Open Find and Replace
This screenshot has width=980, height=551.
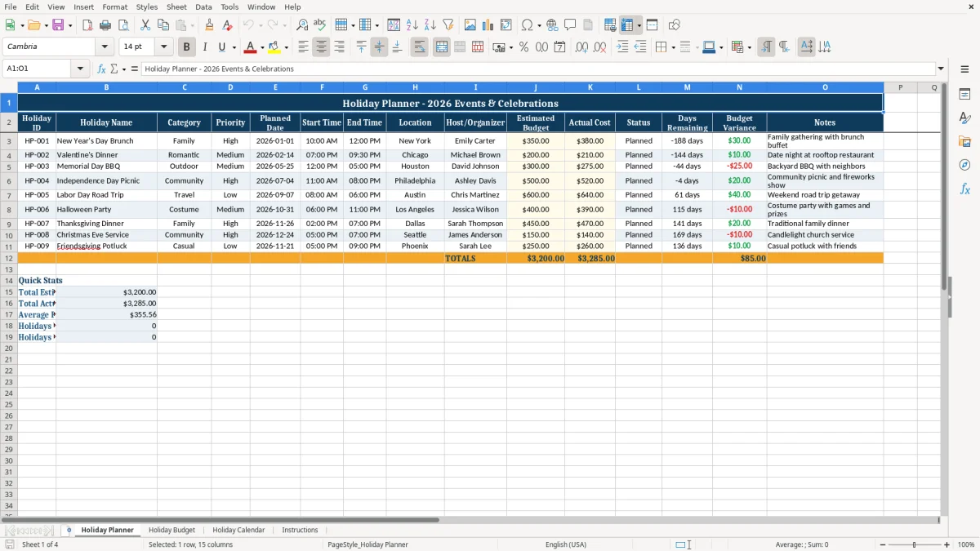tap(302, 25)
